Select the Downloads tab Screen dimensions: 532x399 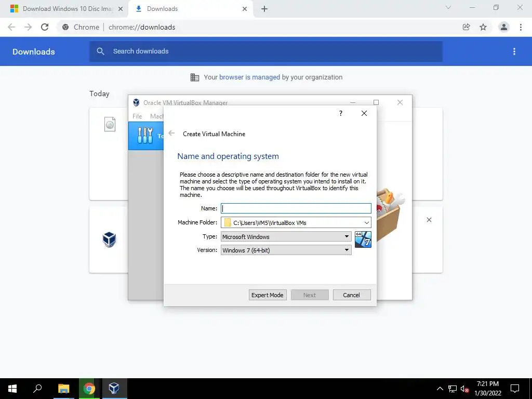coord(191,9)
